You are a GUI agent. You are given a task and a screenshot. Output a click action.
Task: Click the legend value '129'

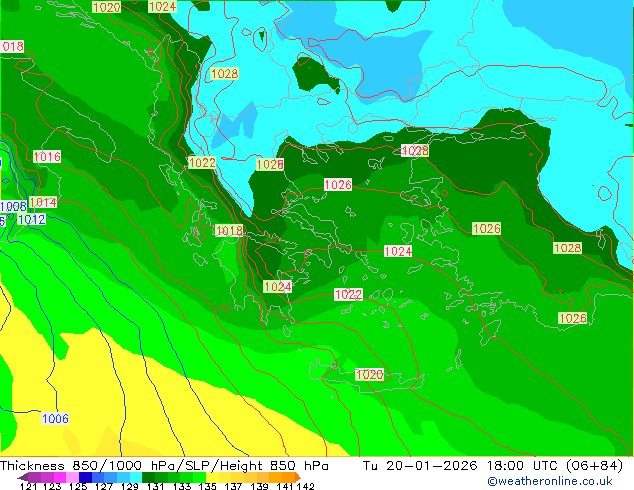point(130,486)
